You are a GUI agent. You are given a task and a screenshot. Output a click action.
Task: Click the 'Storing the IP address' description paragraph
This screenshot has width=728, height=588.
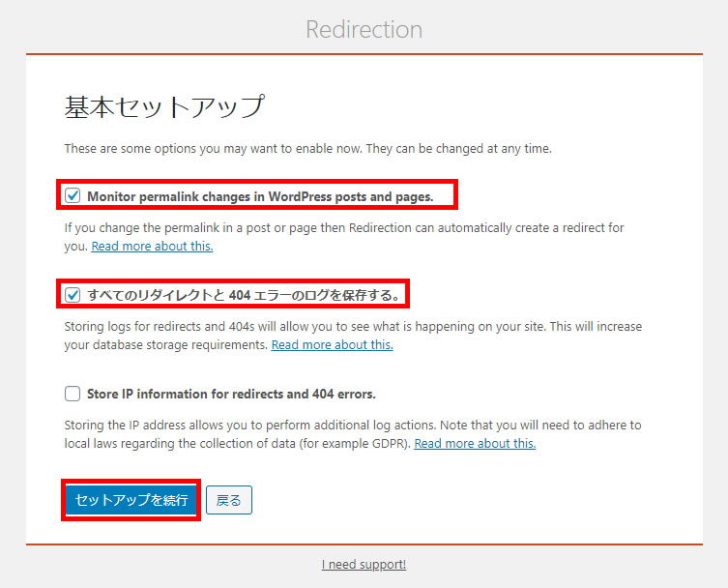coord(353,434)
